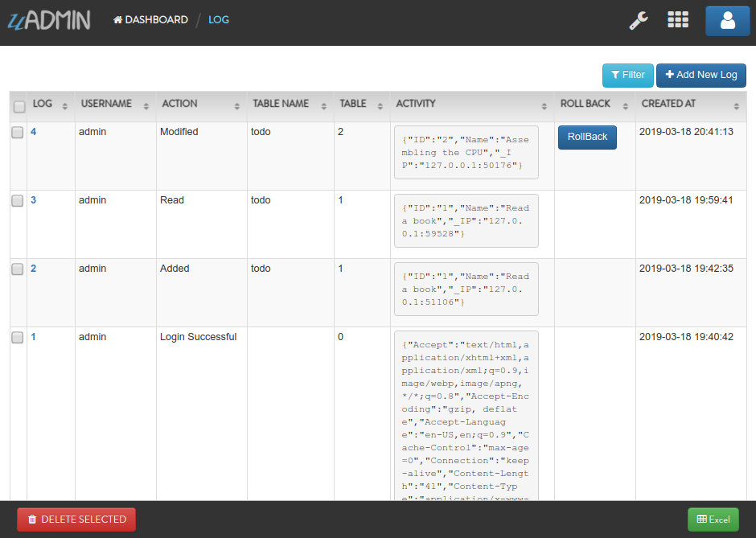Open the apps grid menu icon
The height and width of the screenshot is (538, 756).
coord(677,20)
